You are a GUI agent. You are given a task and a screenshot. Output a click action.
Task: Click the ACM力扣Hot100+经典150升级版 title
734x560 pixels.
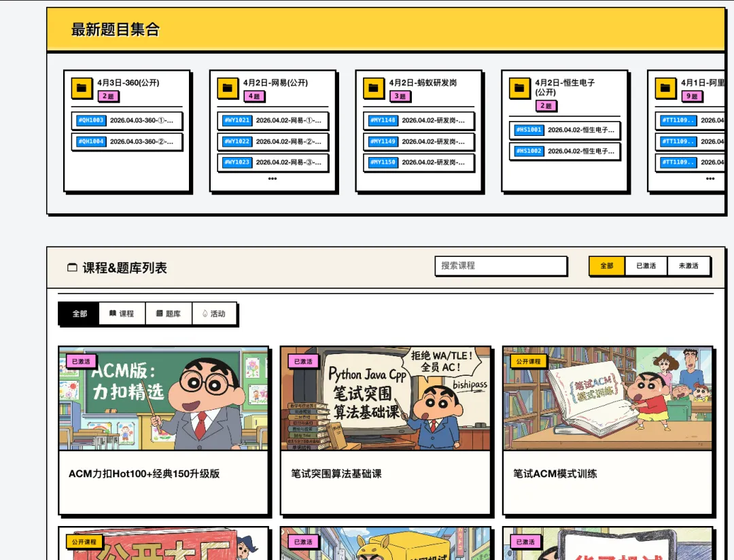pos(144,474)
